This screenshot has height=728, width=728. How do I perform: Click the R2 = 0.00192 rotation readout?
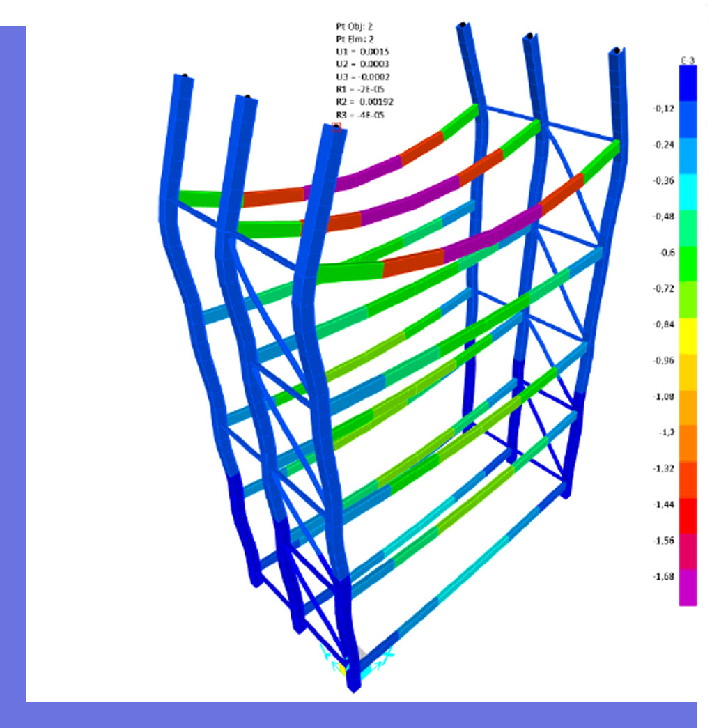pyautogui.click(x=361, y=102)
